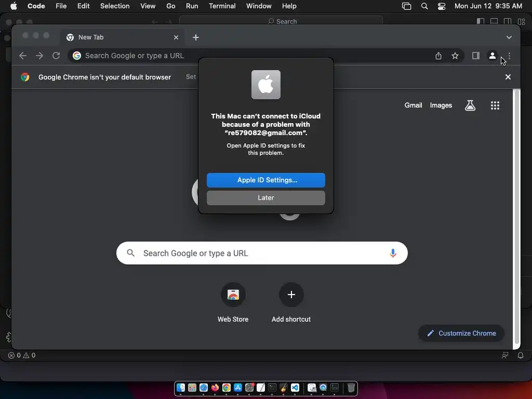Screen dimensions: 532x399
Task: Open the Terminal menu
Action: [x=222, y=6]
